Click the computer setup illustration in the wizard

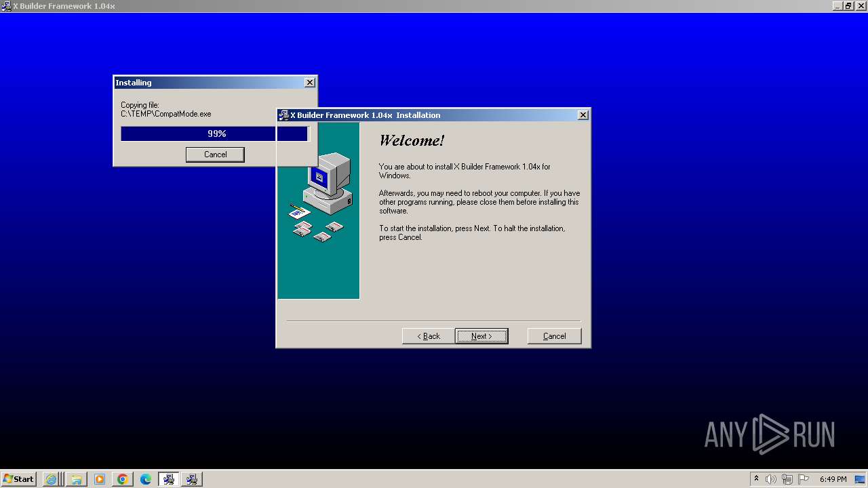click(x=318, y=210)
